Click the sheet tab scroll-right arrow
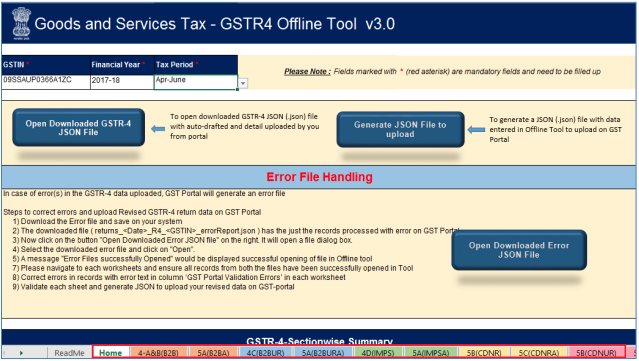Screen dimensions: 639x361 coord(21,353)
